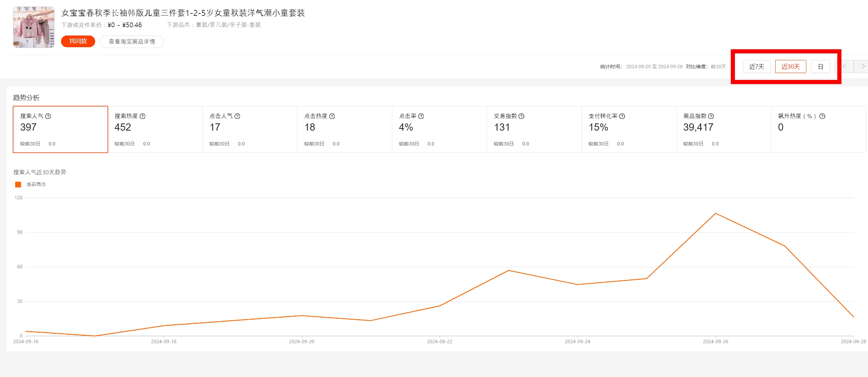This screenshot has height=377, width=868.
Task: Click help icon next to 搜索热度
Action: pyautogui.click(x=143, y=116)
